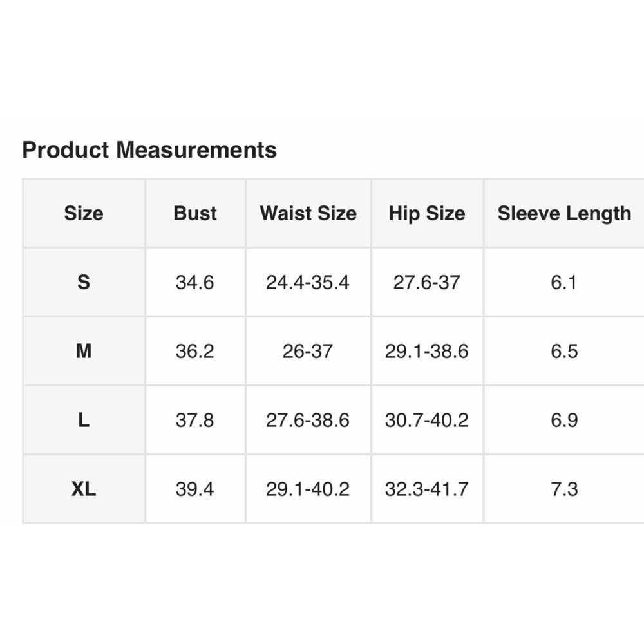The width and height of the screenshot is (644, 644).
Task: Select the sleeve length value 7.3
Action: click(564, 489)
